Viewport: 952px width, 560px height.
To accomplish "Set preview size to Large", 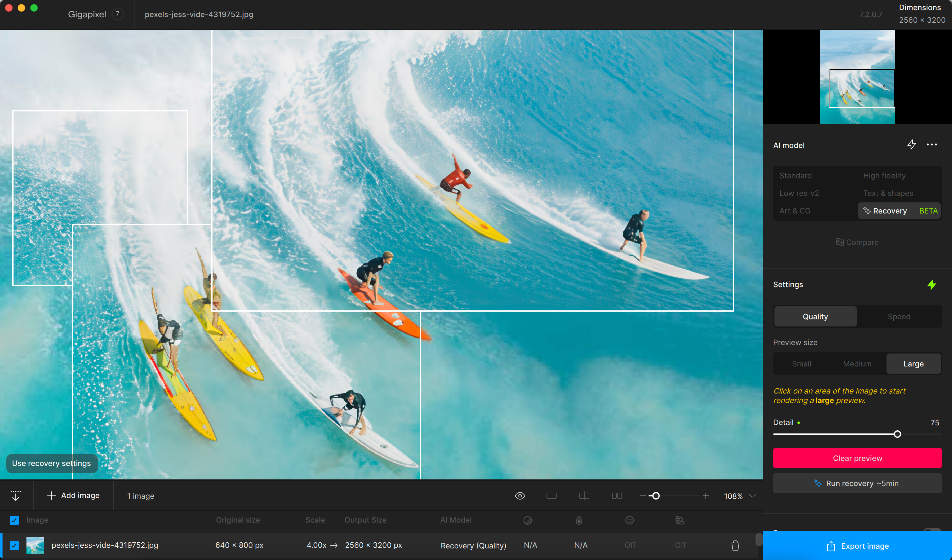I will click(x=914, y=364).
